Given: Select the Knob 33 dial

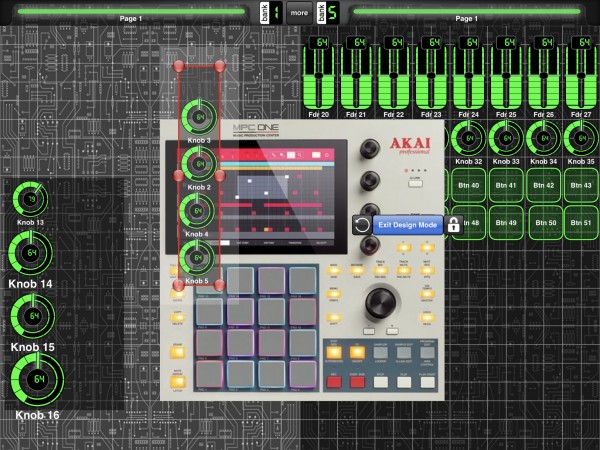Looking at the screenshot, I should click(506, 138).
